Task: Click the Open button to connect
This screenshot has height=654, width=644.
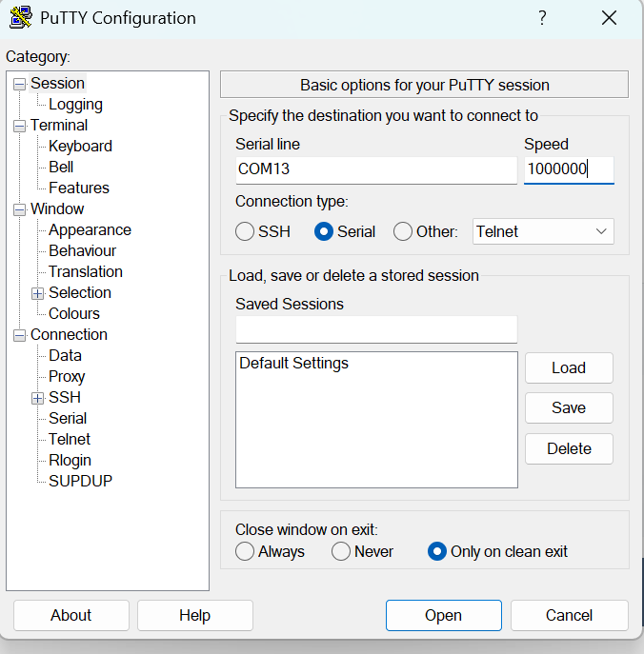Action: pos(443,615)
